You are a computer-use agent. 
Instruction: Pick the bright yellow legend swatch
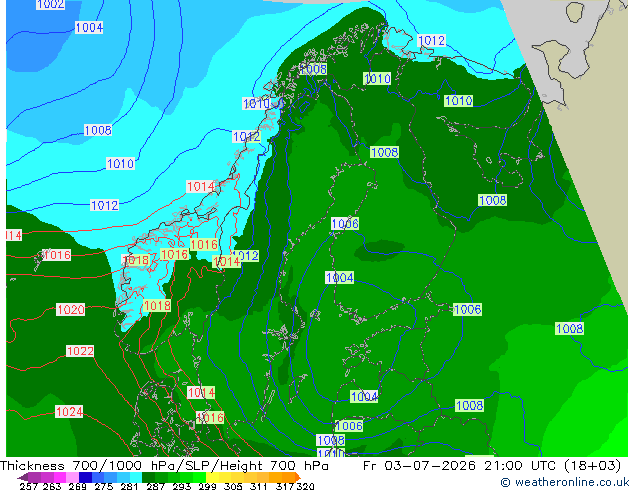click(x=212, y=477)
